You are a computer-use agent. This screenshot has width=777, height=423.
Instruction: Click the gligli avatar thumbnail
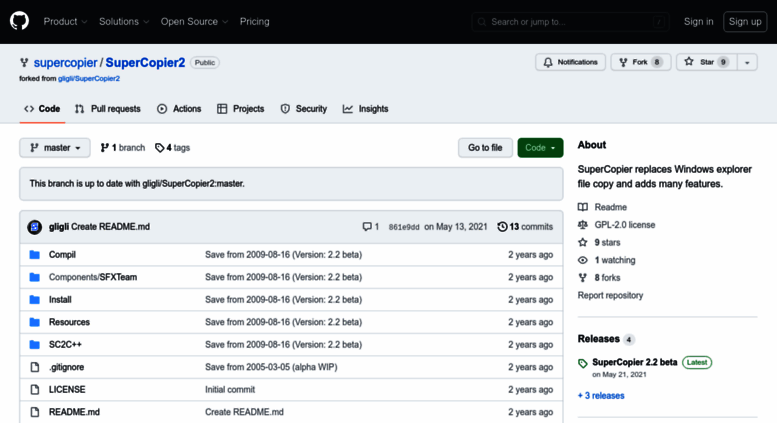34,227
